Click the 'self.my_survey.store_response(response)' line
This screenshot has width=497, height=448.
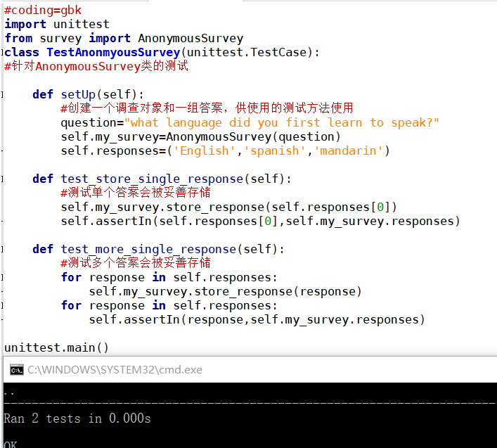226,292
